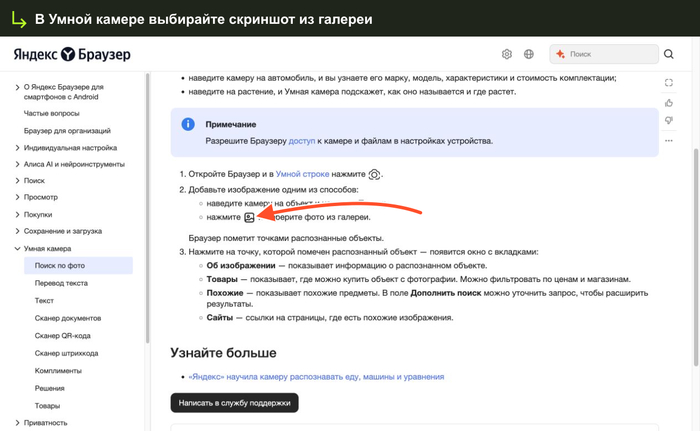Expand 'Сохранение и загрузка' section chevron
This screenshot has width=700, height=431.
17,231
